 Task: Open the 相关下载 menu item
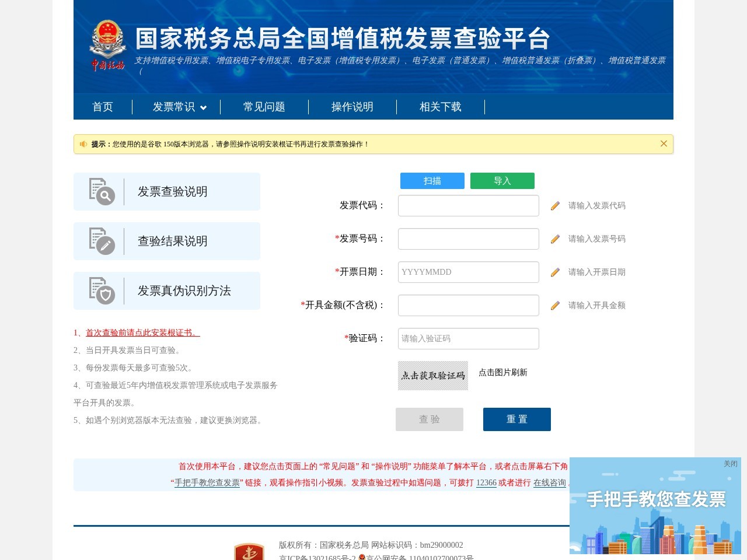pos(441,107)
